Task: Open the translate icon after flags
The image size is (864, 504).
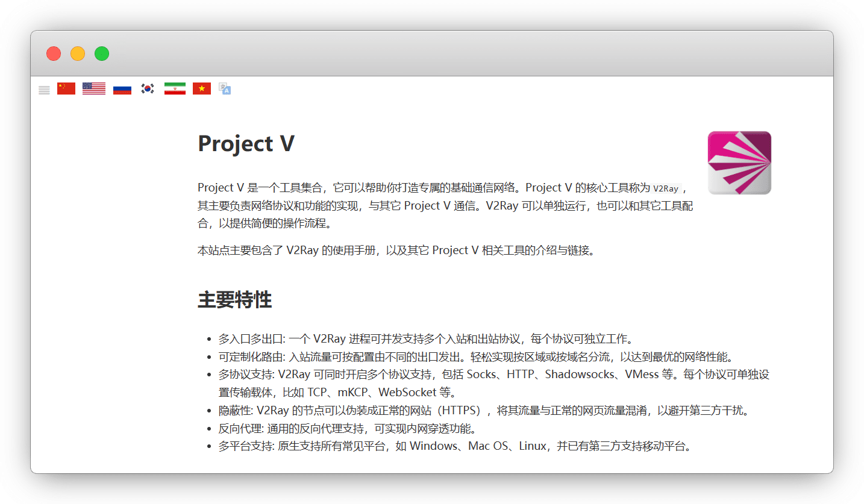Action: [225, 89]
